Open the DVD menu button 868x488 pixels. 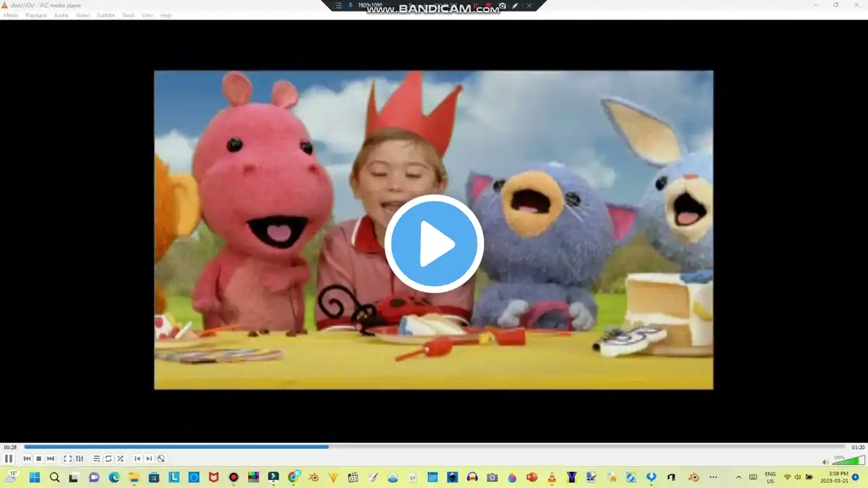point(161,459)
